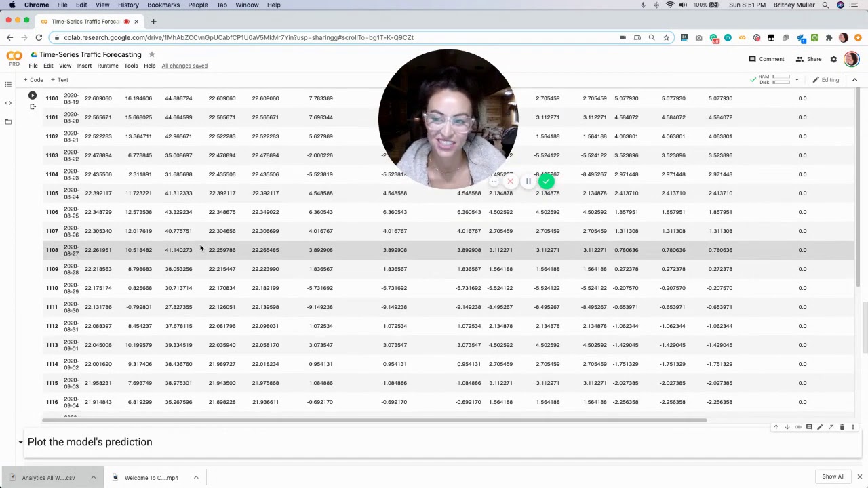Viewport: 868px width, 488px height.
Task: Delete the cell with trash icon
Action: click(842, 427)
